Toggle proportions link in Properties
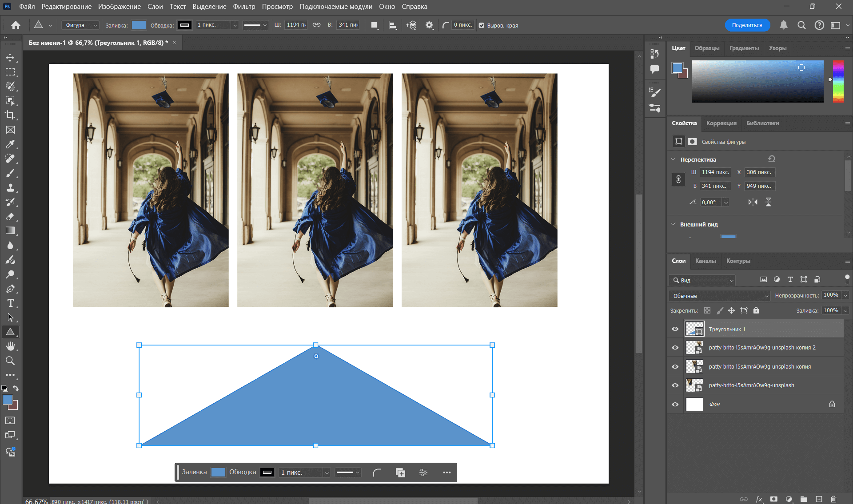 (x=678, y=179)
